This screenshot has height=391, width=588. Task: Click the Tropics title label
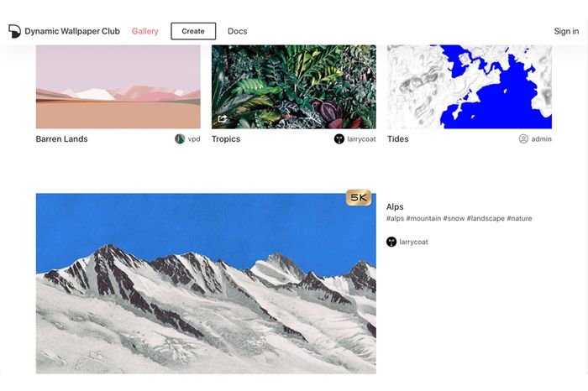coord(226,139)
